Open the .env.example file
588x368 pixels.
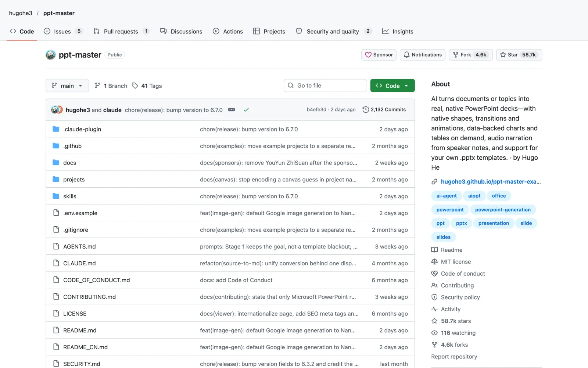click(80, 213)
